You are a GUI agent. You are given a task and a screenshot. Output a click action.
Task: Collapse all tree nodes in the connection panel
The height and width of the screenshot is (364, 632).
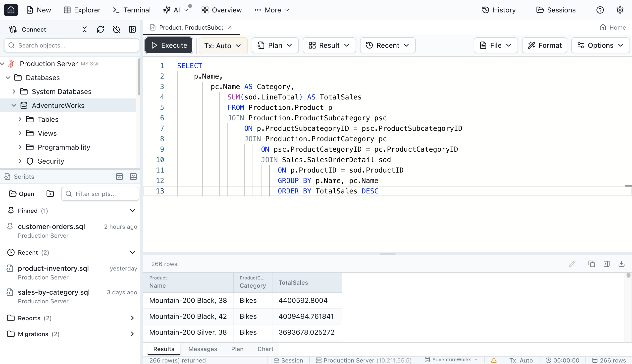pos(85,30)
